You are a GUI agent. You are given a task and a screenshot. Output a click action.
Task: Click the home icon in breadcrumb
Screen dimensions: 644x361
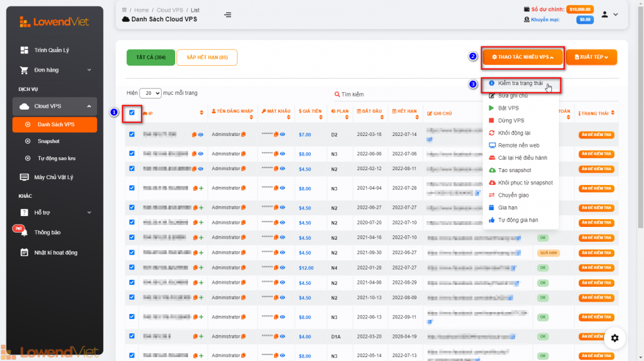point(124,10)
